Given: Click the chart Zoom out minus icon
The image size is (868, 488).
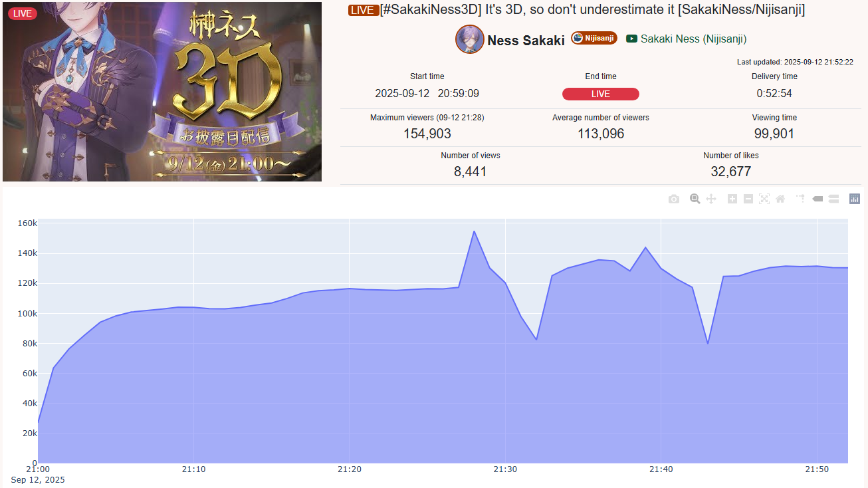Looking at the screenshot, I should [748, 199].
